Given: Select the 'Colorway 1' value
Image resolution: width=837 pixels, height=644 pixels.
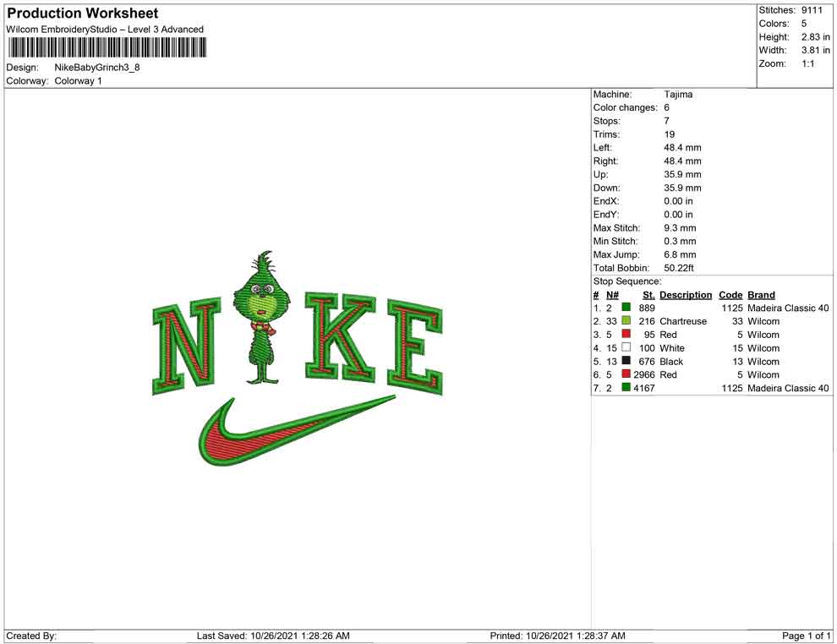Looking at the screenshot, I should pos(78,81).
